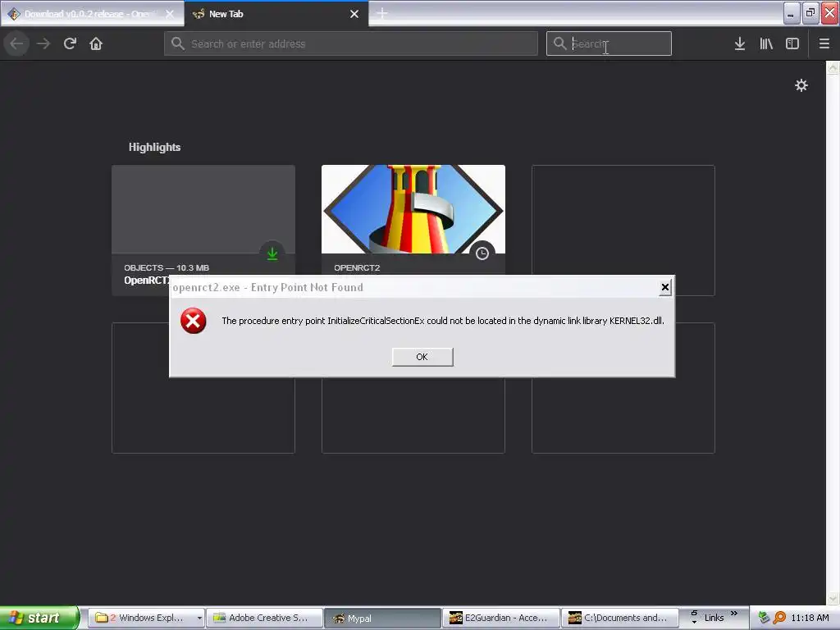
Task: Click the page scrollbar up arrow
Action: coord(833,68)
